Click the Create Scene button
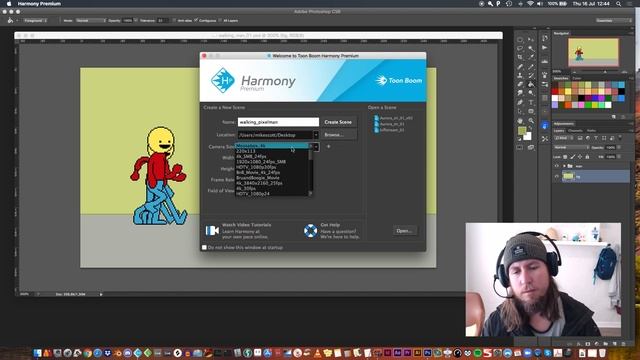Image resolution: width=640 pixels, height=360 pixels. pyautogui.click(x=338, y=122)
